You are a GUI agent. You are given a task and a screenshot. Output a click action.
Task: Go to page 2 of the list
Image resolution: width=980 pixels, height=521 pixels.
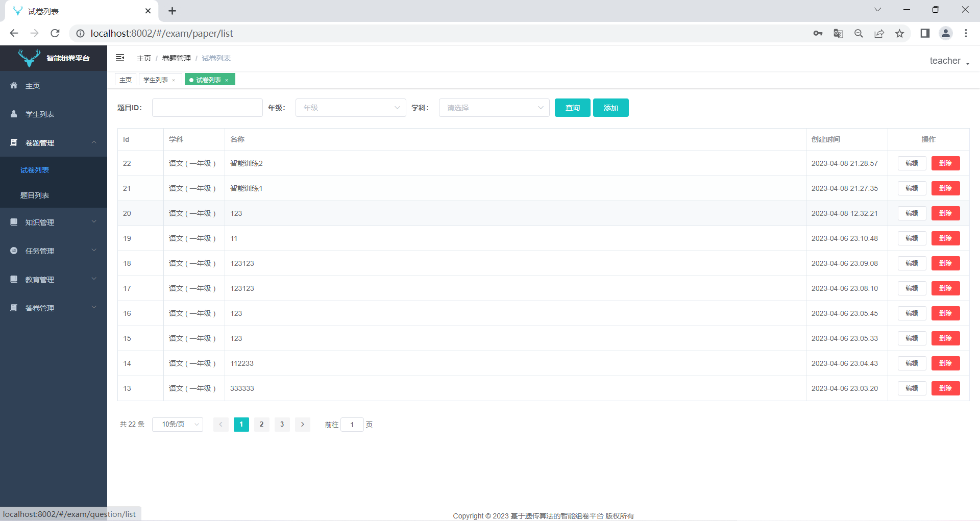[x=262, y=424]
